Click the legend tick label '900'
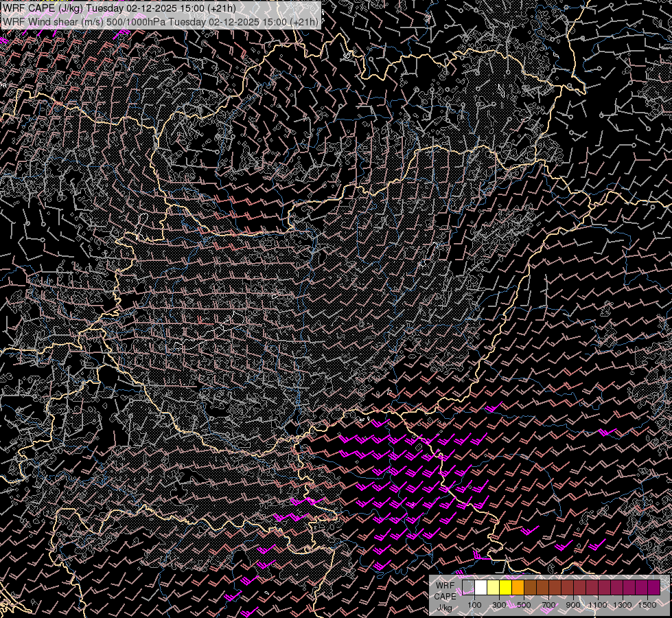This screenshot has height=618, width=672. (x=573, y=605)
